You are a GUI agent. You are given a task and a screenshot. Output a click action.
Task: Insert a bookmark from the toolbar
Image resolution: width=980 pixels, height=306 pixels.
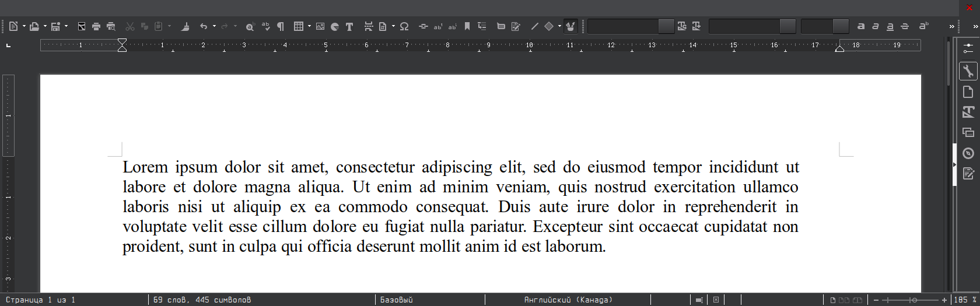[467, 26]
